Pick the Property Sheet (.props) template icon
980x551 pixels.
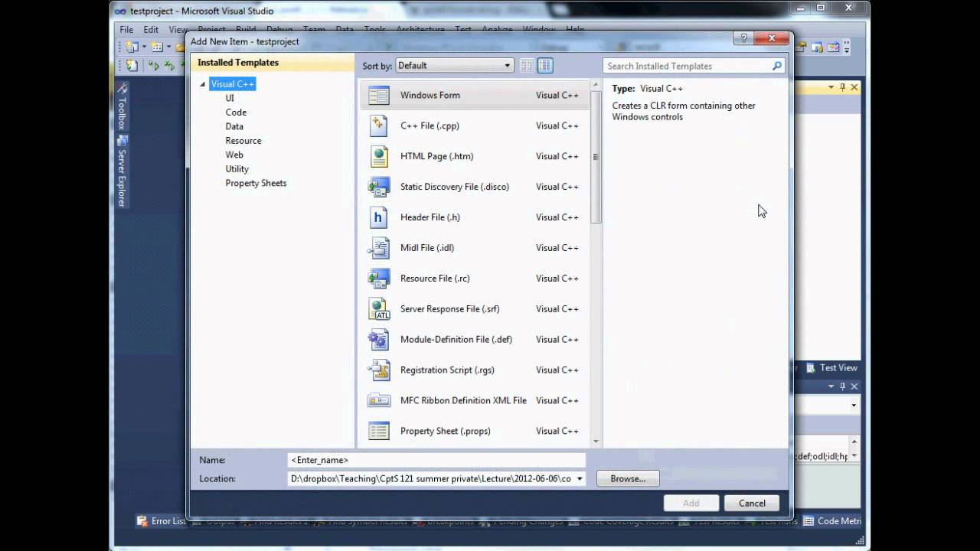(x=379, y=431)
